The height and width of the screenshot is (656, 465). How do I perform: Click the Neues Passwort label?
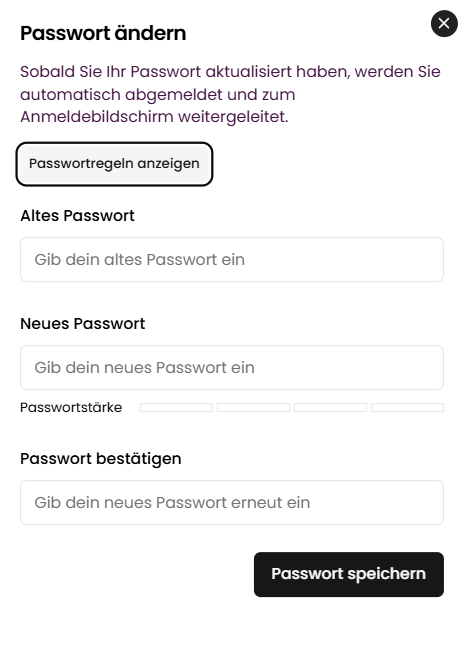[82, 324]
